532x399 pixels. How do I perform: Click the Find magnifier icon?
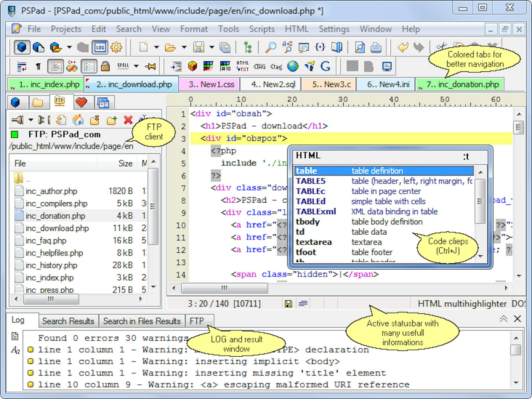[x=270, y=47]
